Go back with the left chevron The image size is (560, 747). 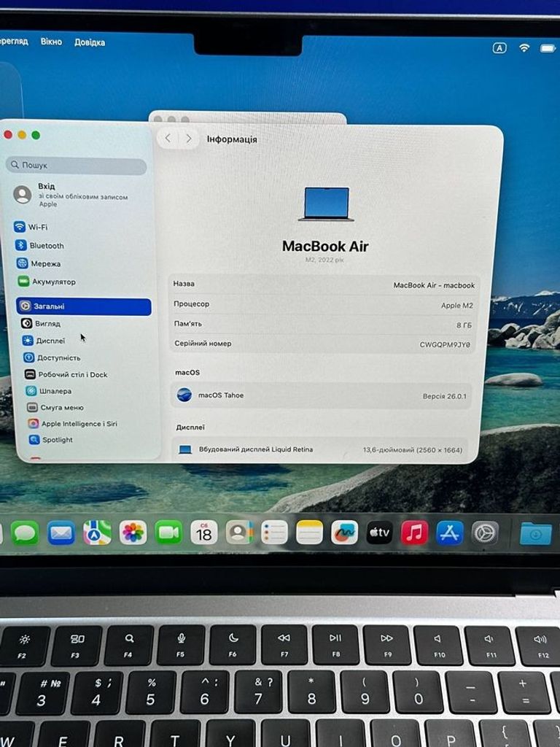(168, 138)
